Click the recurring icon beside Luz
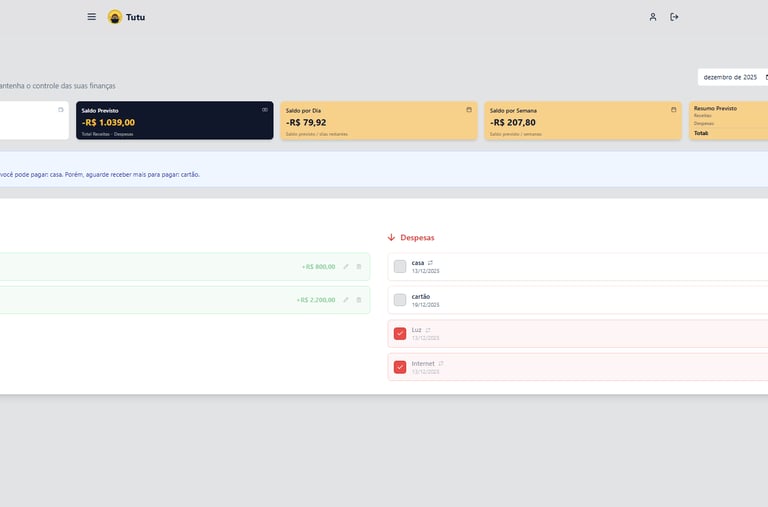768x507 pixels. click(x=428, y=330)
